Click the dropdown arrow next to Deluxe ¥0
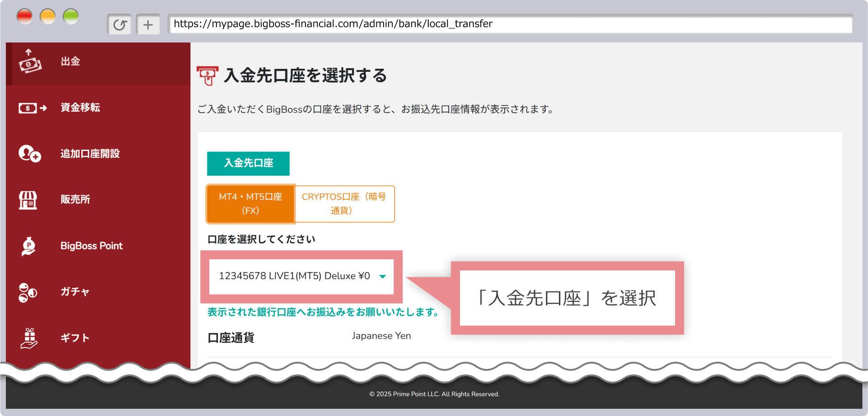Viewport: 868px width, 416px height. pos(383,277)
